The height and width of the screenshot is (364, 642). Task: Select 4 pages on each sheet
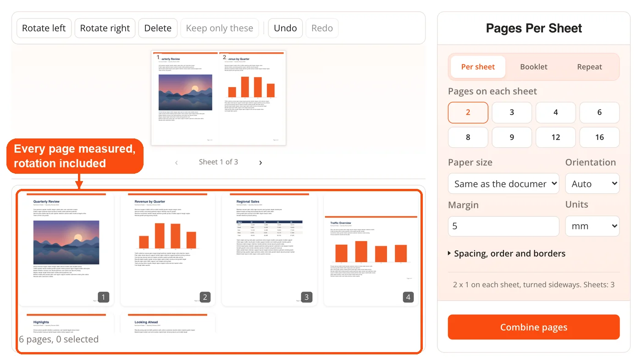click(x=556, y=112)
